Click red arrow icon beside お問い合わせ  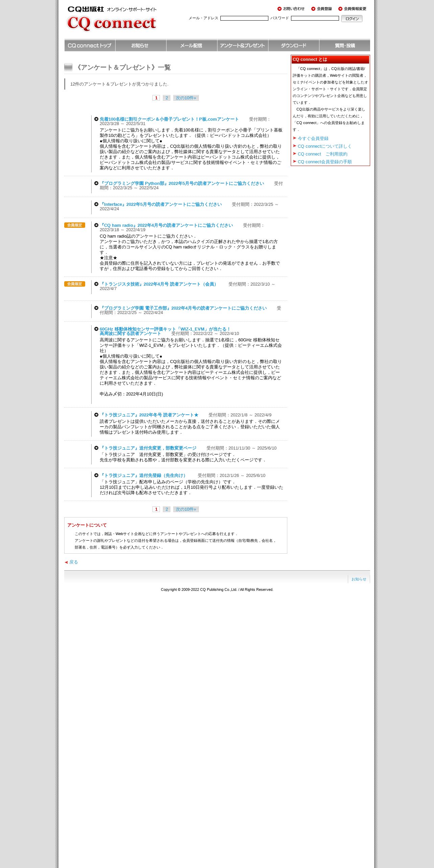click(280, 9)
